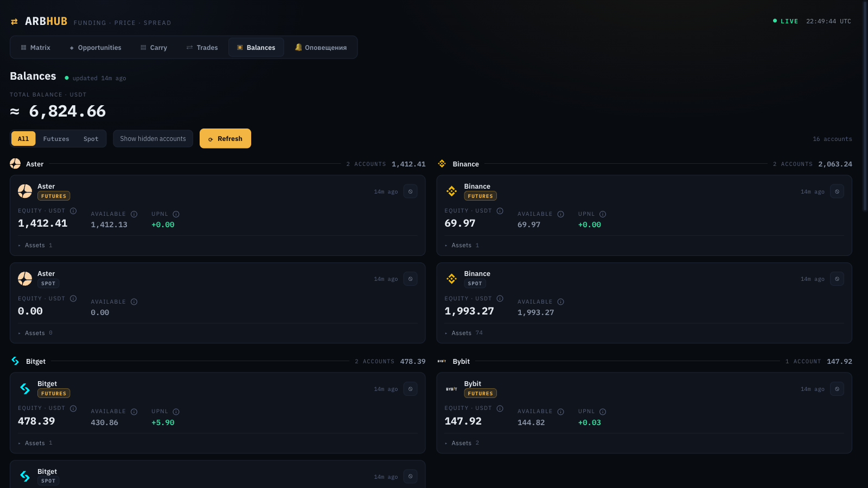The height and width of the screenshot is (488, 868).
Task: Open Available info icon on Bybit Futures
Action: tap(561, 412)
